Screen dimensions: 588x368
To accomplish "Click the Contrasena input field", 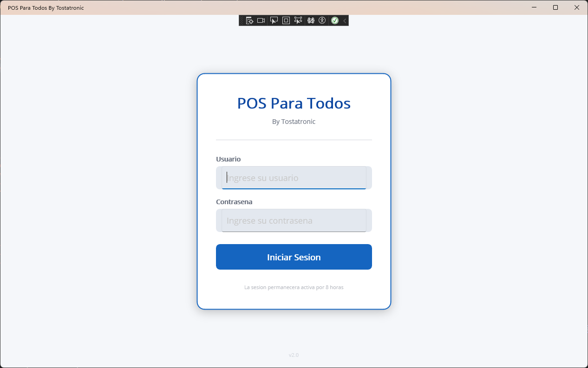I will (x=294, y=220).
